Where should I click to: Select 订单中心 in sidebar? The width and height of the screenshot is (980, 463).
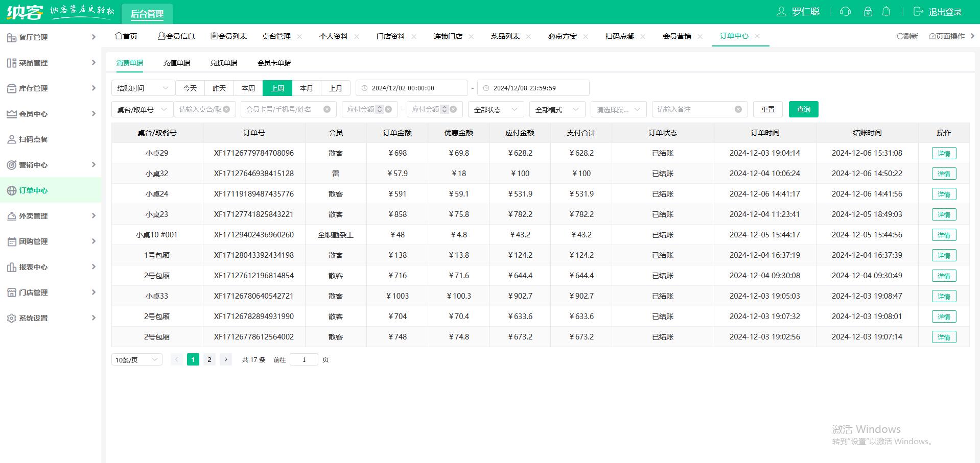51,190
